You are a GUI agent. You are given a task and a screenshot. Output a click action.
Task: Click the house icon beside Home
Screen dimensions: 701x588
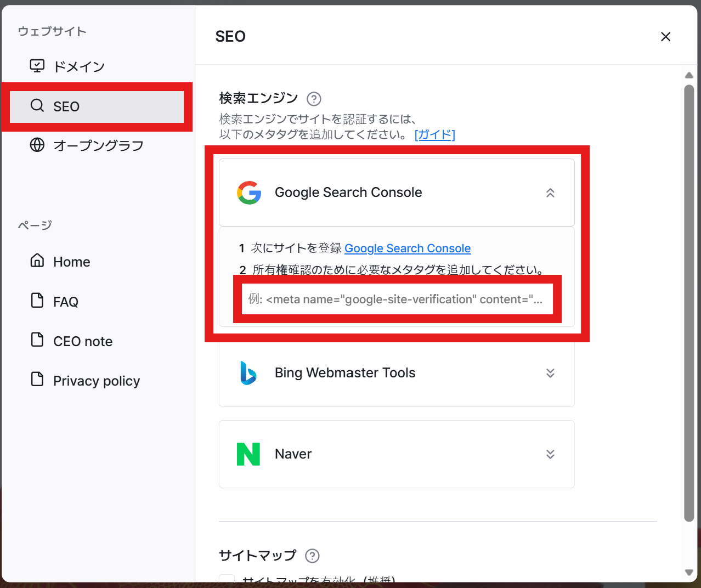click(37, 260)
